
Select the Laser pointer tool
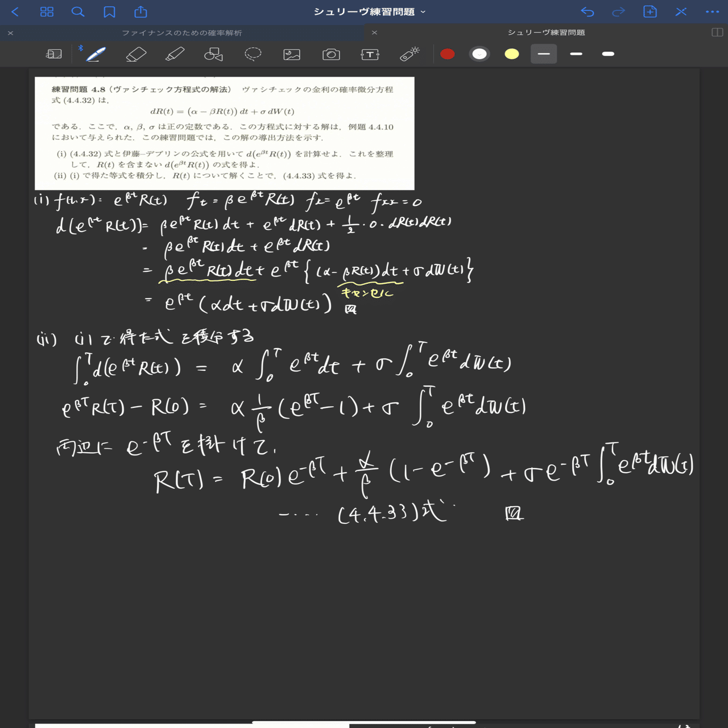point(409,54)
